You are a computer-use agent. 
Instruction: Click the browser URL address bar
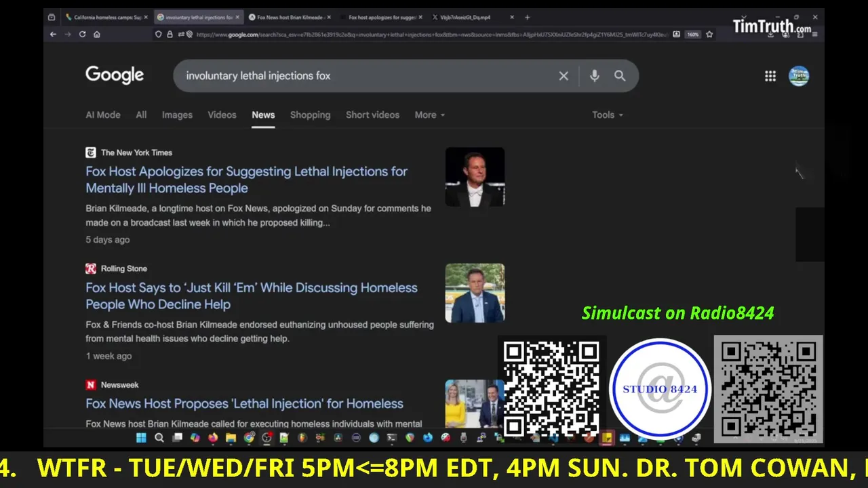(431, 34)
